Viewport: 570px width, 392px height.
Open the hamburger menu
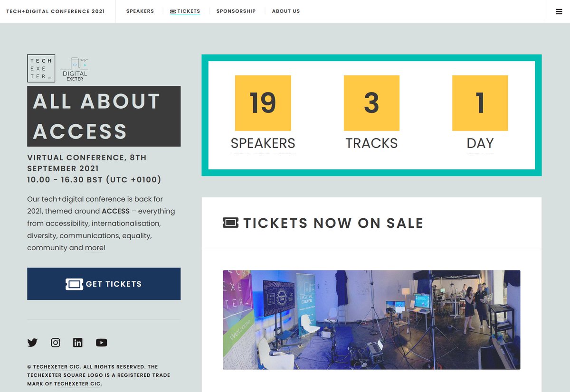pos(559,11)
